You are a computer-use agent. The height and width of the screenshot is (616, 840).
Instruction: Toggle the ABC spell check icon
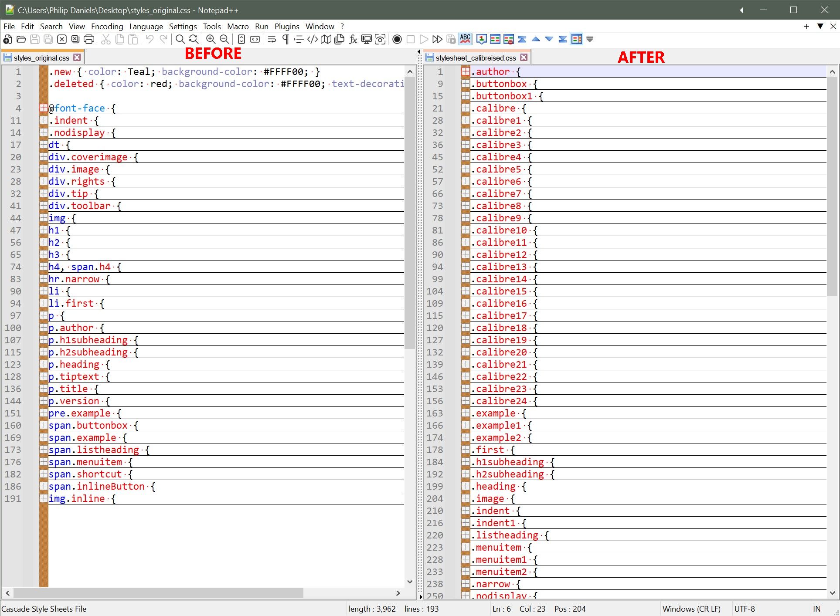[465, 39]
